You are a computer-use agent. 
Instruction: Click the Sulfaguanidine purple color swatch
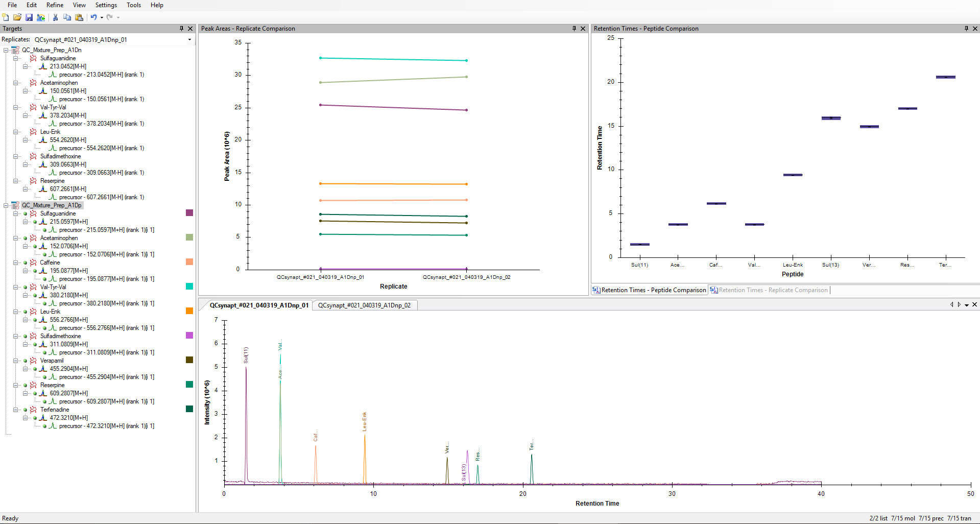click(x=189, y=213)
